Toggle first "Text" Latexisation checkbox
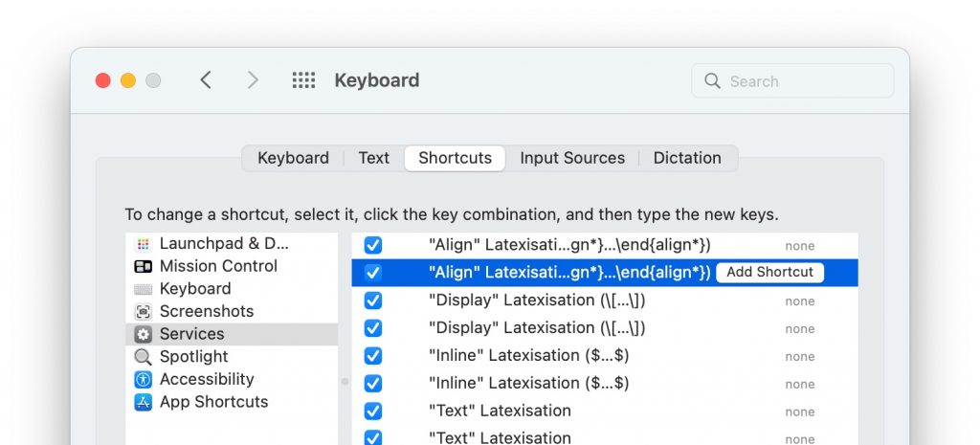The width and height of the screenshot is (980, 445). [373, 412]
